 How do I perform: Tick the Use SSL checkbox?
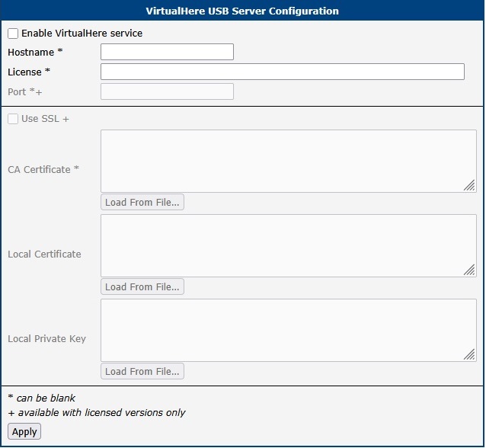13,119
